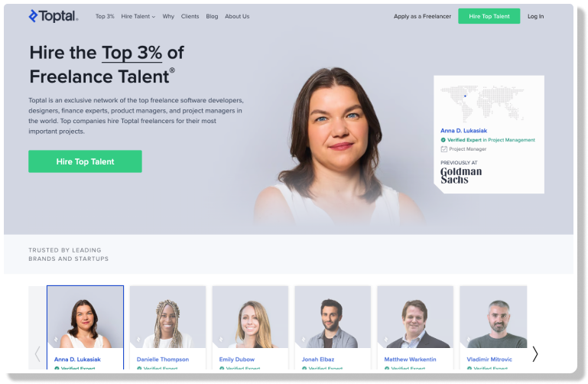Open the Blog link
Screen dimensions: 588x384
click(212, 17)
